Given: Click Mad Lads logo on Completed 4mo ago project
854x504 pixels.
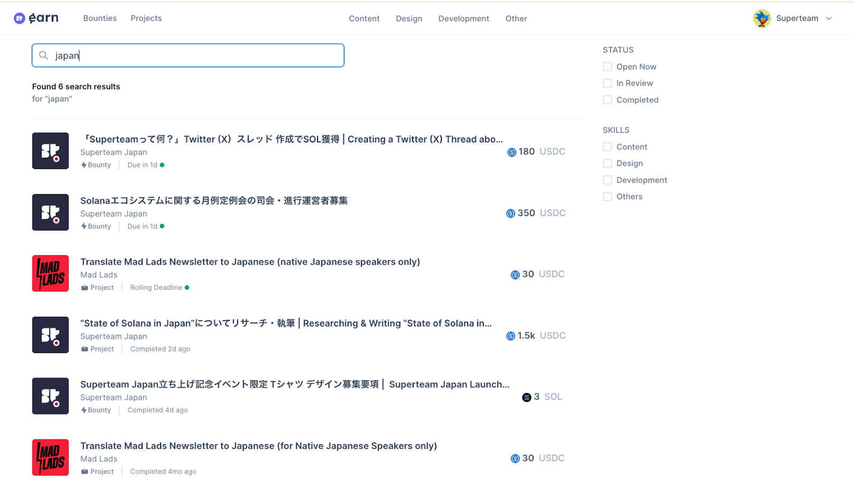Looking at the screenshot, I should tap(50, 458).
